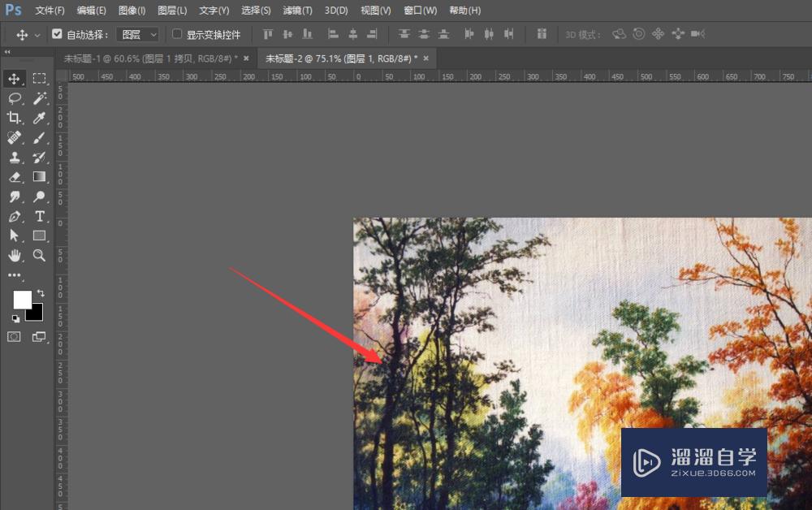Viewport: 812px width, 510px height.
Task: Align left edges of layers
Action: [x=333, y=34]
